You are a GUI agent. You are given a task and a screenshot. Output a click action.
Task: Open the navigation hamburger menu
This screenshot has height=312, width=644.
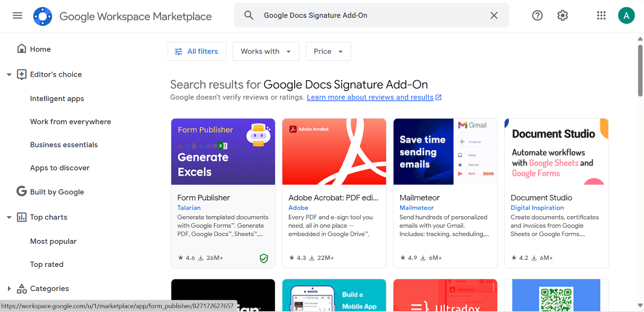(x=17, y=15)
